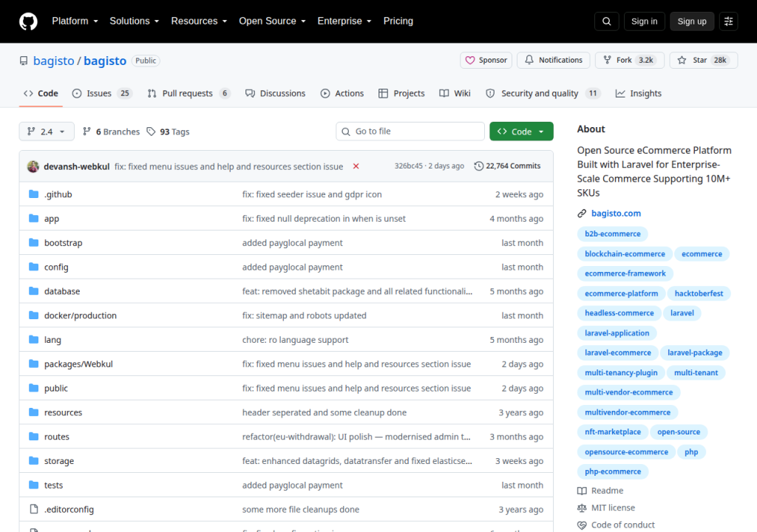Open packages/Webkul folder name
The height and width of the screenshot is (532, 757).
[x=78, y=364]
